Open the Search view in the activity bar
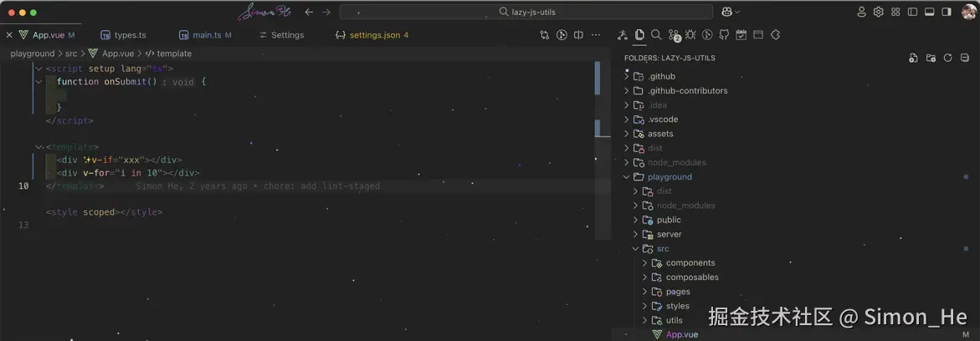This screenshot has height=341, width=980. point(656,35)
